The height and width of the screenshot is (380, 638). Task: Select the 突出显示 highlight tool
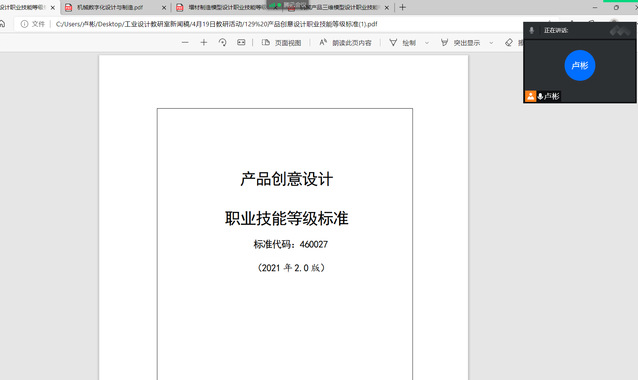coord(460,43)
